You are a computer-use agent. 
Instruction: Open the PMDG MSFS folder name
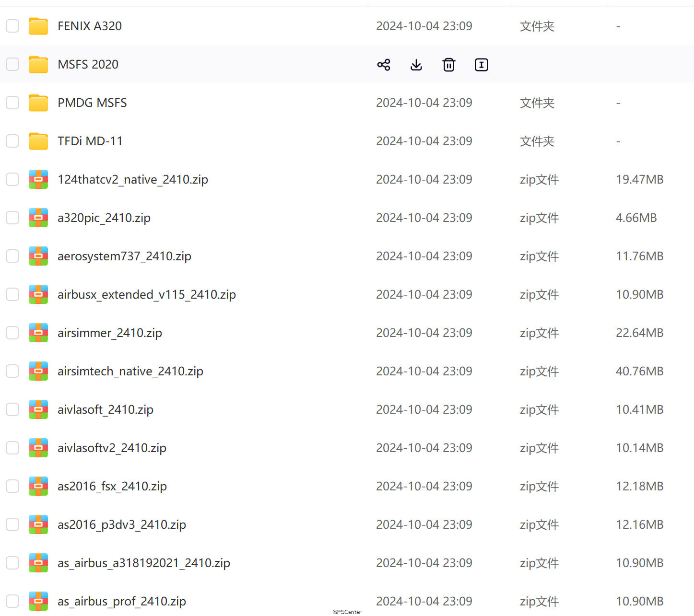pos(93,103)
